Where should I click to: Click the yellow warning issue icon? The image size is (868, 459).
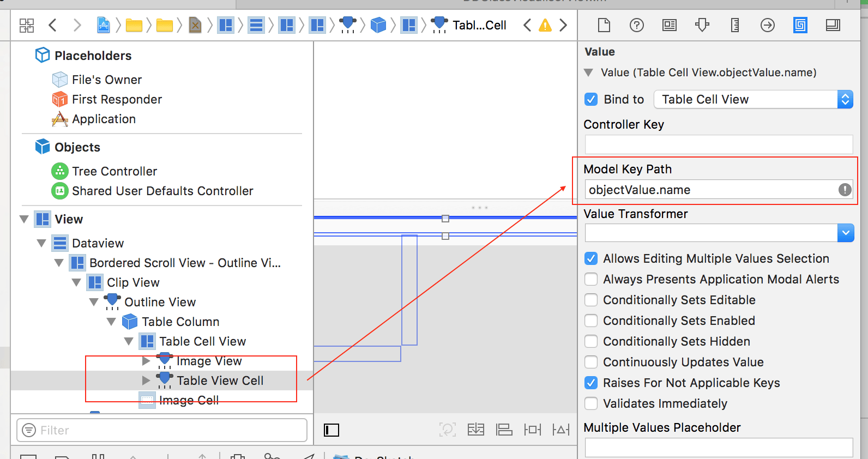point(545,25)
